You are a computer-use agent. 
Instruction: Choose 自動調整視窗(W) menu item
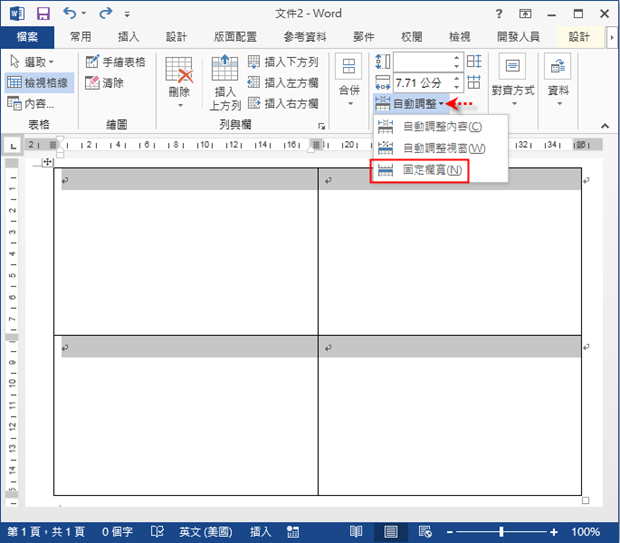(x=440, y=148)
